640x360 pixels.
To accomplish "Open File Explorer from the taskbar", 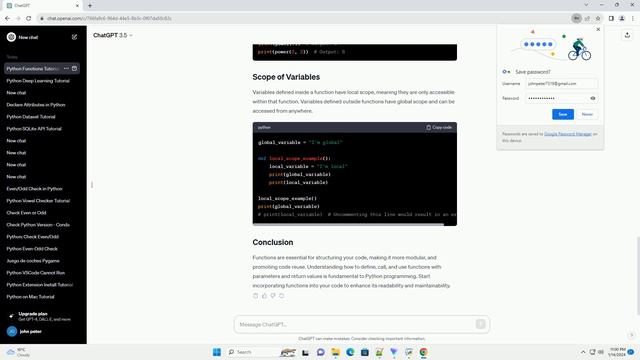I will (x=336, y=352).
